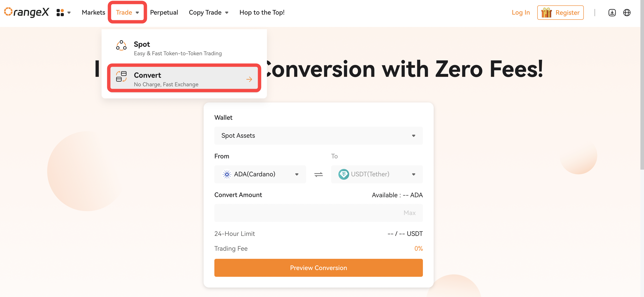Click the OrangeX logo

click(x=27, y=12)
